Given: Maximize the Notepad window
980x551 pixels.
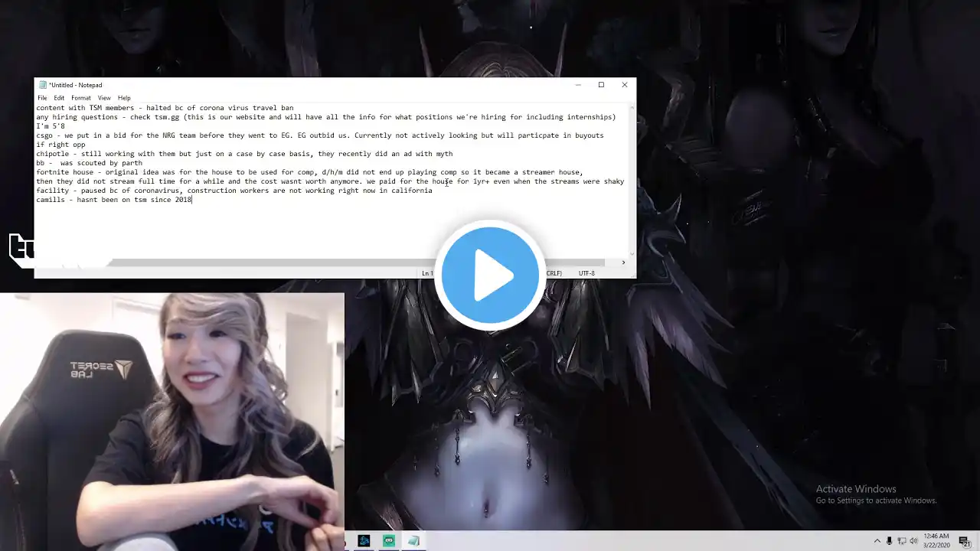Looking at the screenshot, I should click(601, 85).
